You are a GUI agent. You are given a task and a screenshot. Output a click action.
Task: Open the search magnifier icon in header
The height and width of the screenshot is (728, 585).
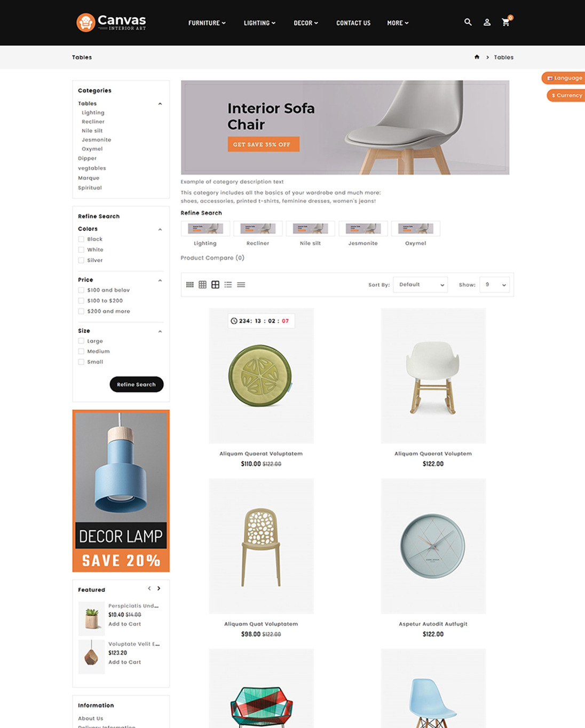click(468, 22)
